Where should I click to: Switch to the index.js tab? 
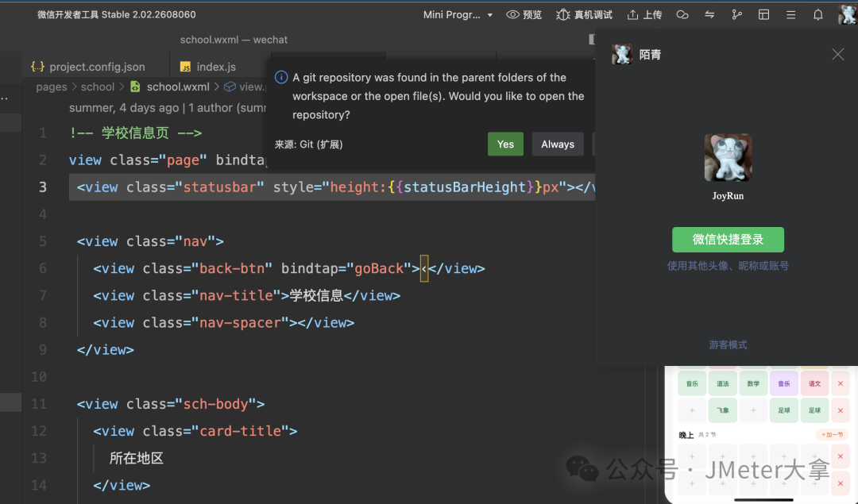tap(216, 67)
